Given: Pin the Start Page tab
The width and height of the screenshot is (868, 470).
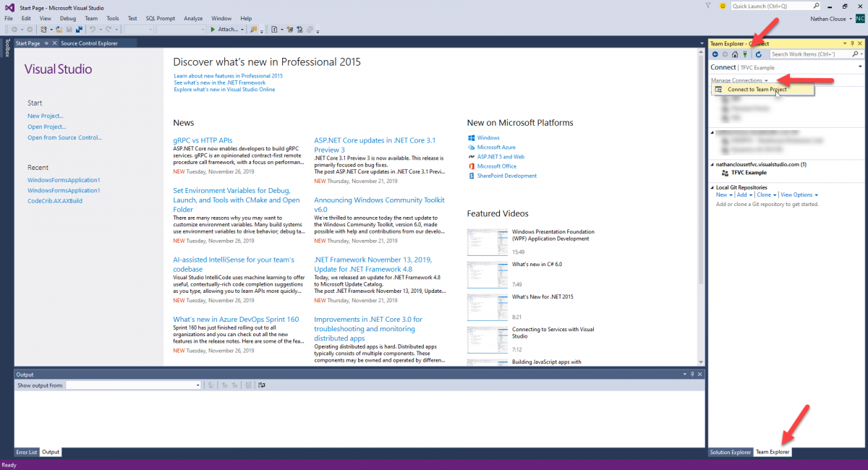Looking at the screenshot, I should pos(46,43).
